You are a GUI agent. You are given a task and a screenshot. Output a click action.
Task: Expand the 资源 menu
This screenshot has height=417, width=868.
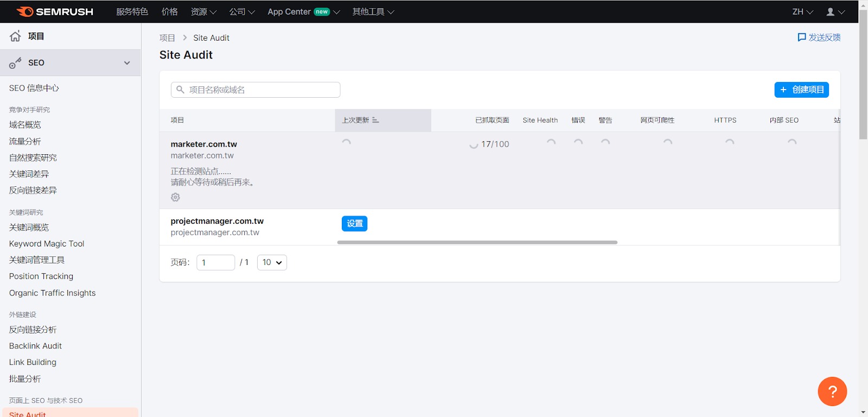(203, 11)
